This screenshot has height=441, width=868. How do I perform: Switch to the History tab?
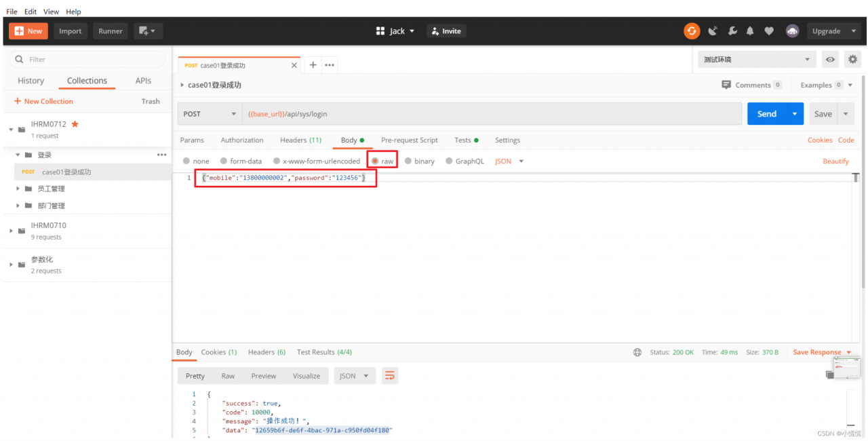tap(31, 81)
